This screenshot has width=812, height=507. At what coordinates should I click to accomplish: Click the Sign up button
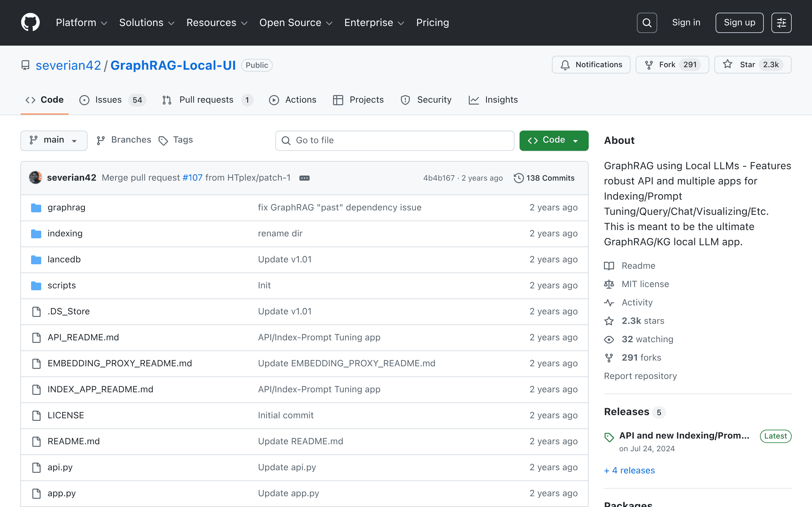739,23
